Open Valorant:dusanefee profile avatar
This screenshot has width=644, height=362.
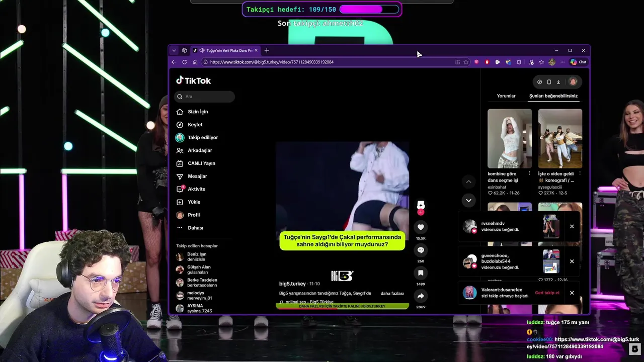click(469, 293)
